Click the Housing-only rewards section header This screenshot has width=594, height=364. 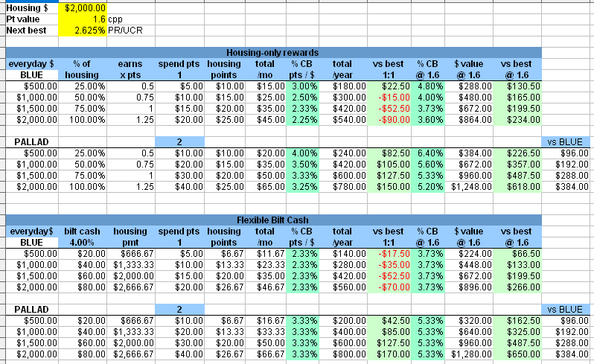(x=272, y=53)
